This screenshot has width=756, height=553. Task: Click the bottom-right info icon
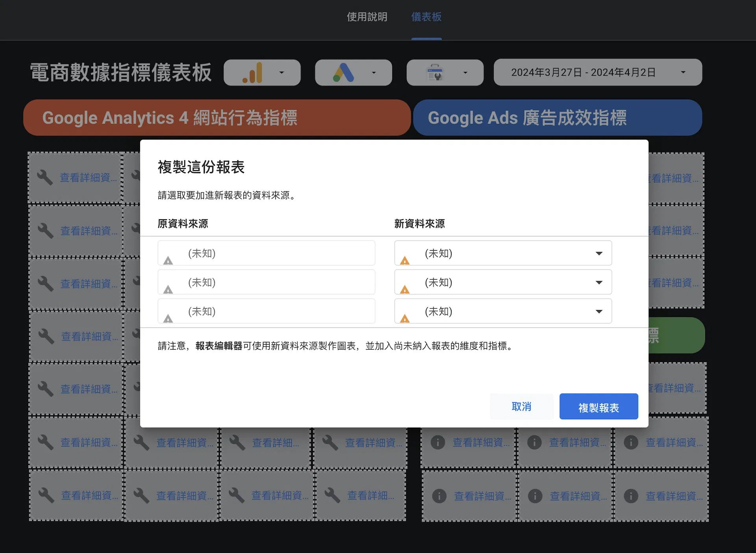tap(631, 496)
